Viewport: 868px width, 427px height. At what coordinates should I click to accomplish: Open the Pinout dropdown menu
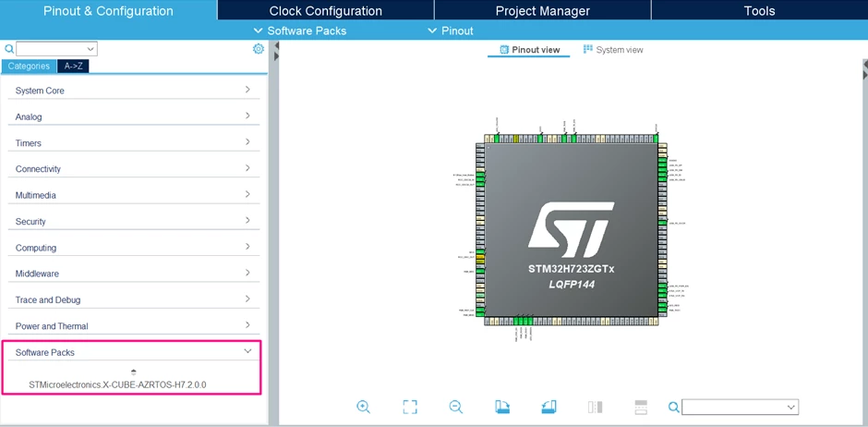coord(451,31)
